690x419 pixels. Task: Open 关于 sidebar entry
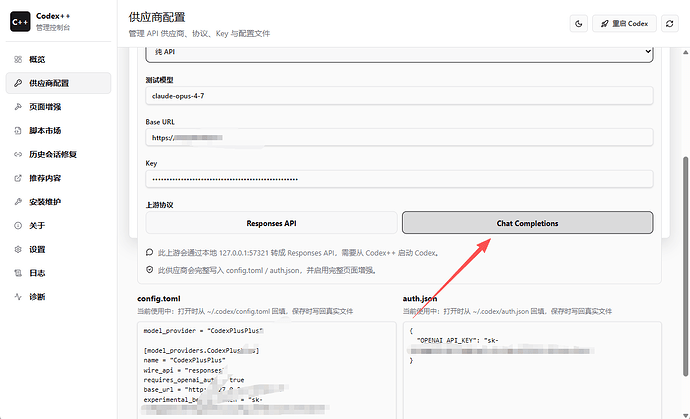click(x=58, y=226)
